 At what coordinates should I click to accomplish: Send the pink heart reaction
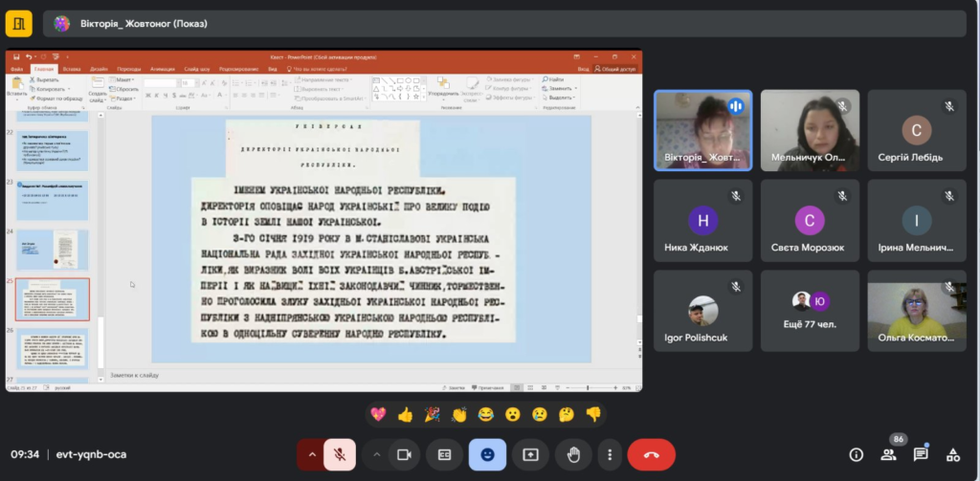click(378, 415)
